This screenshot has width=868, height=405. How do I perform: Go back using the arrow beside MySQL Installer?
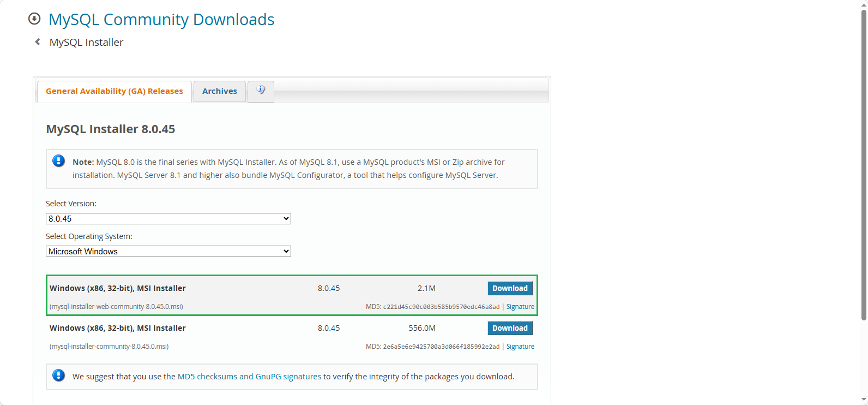pos(38,42)
